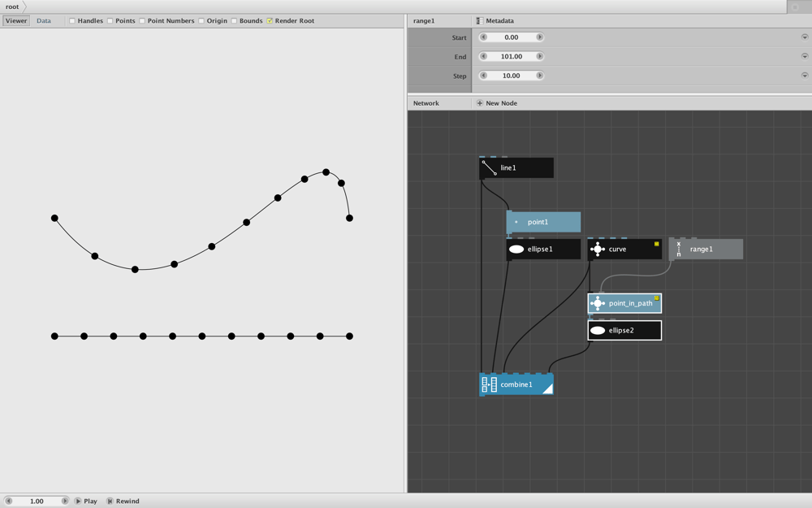Enable the Bounds checkbox
The image size is (812, 508).
coord(234,21)
